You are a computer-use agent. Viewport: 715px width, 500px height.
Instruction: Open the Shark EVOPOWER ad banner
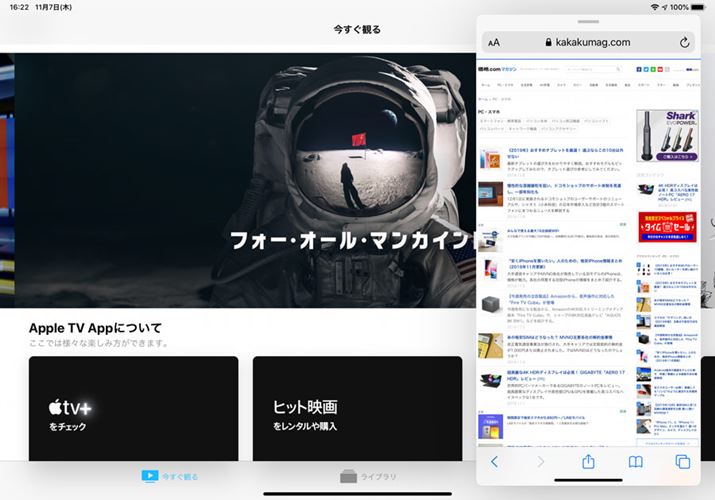point(668,136)
